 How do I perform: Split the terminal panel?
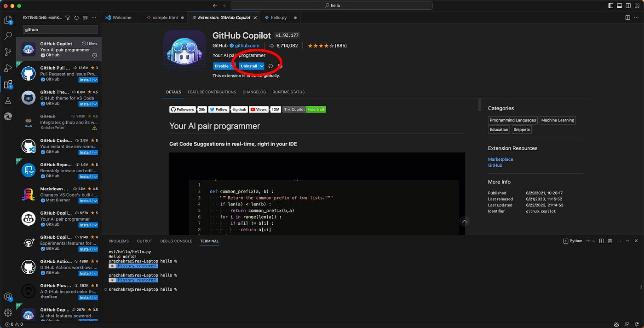(601, 241)
